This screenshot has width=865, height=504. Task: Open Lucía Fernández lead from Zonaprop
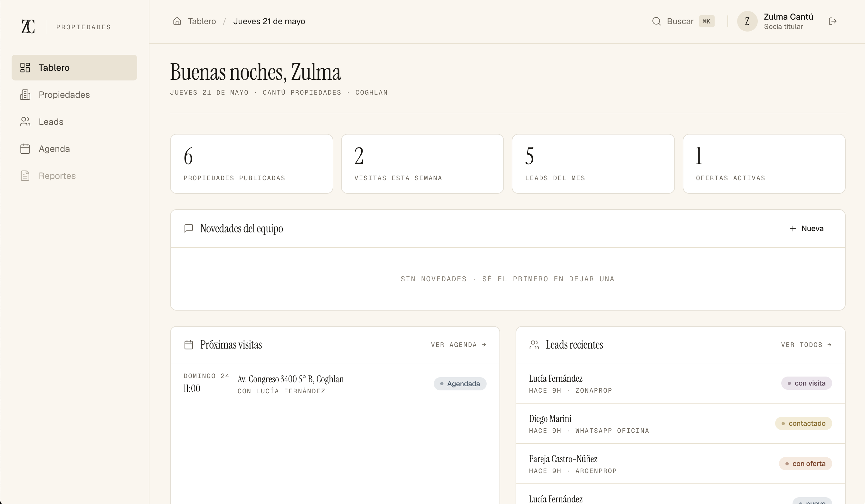pyautogui.click(x=680, y=383)
